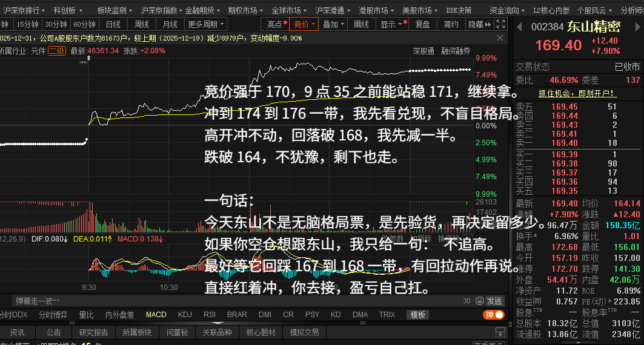This screenshot has width=644, height=345.
Task: Go to previous stock arrow
Action: point(519,27)
